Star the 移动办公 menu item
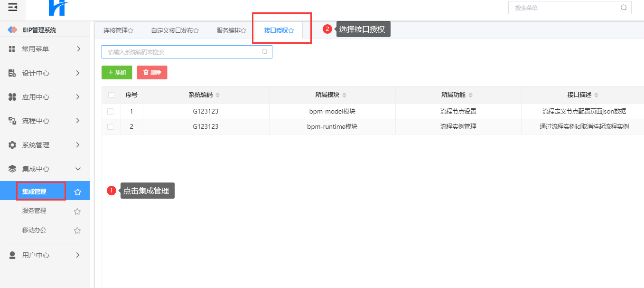Viewport: 644px width, 288px height. pos(77,230)
